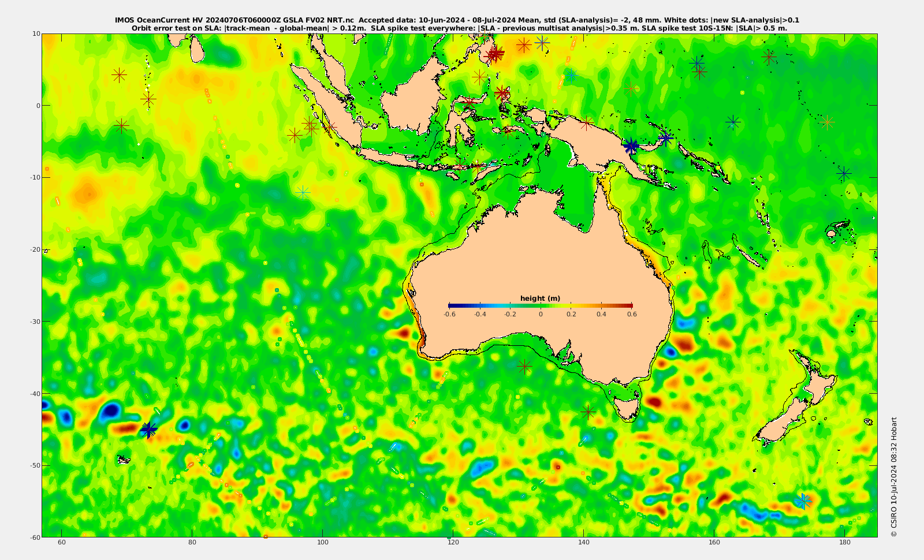The height and width of the screenshot is (560, 924).
Task: Click the large dark blue eddy near 67E, 43S
Action: click(x=110, y=412)
